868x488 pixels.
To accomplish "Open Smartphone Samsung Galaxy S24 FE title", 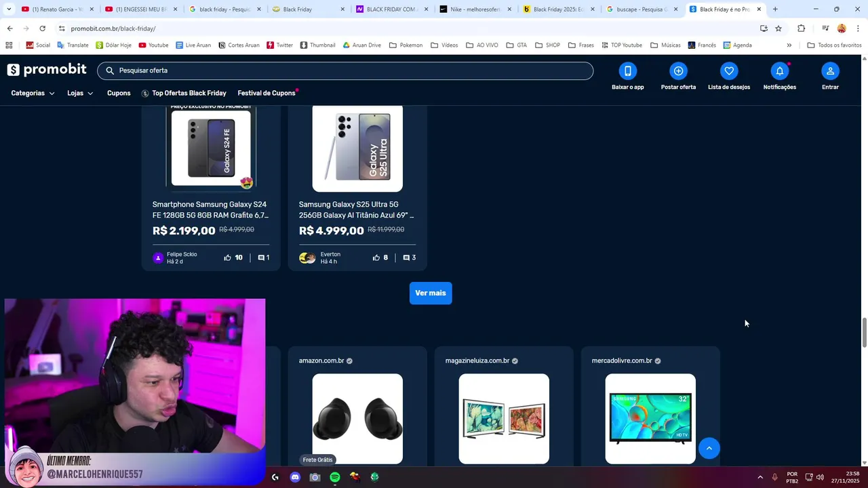I will pyautogui.click(x=210, y=210).
